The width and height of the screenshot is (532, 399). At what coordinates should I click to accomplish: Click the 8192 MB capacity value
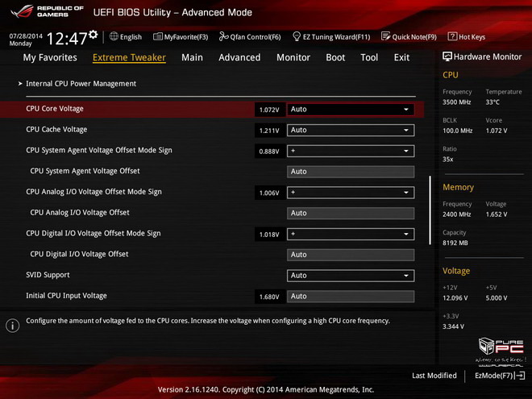pyautogui.click(x=455, y=243)
